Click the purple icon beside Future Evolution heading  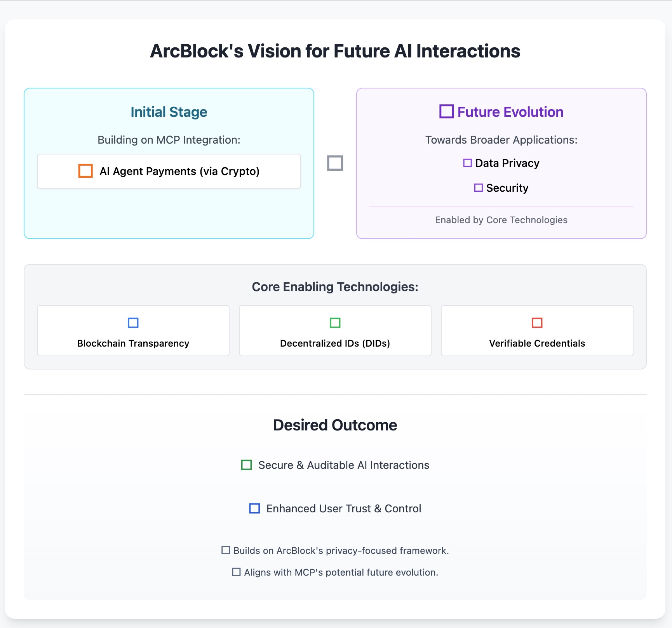coord(446,111)
